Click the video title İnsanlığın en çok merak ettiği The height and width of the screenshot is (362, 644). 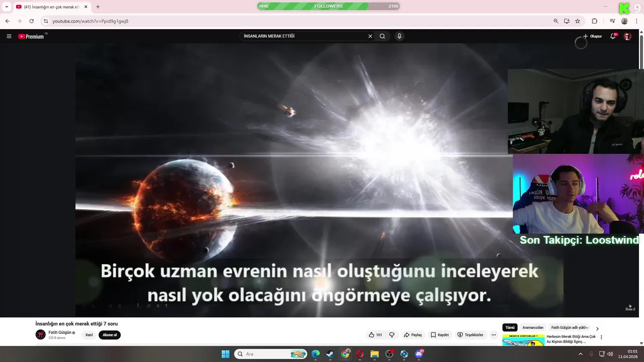point(76,324)
